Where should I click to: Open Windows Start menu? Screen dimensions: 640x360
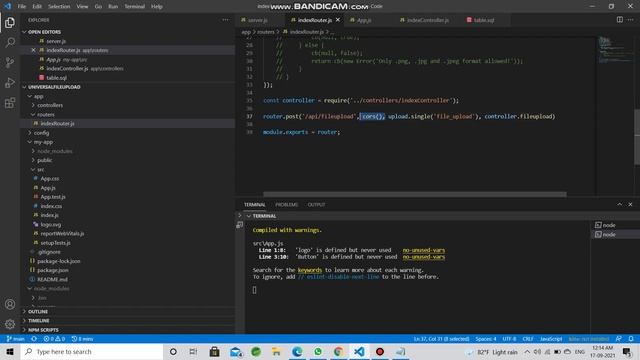tap(10, 351)
